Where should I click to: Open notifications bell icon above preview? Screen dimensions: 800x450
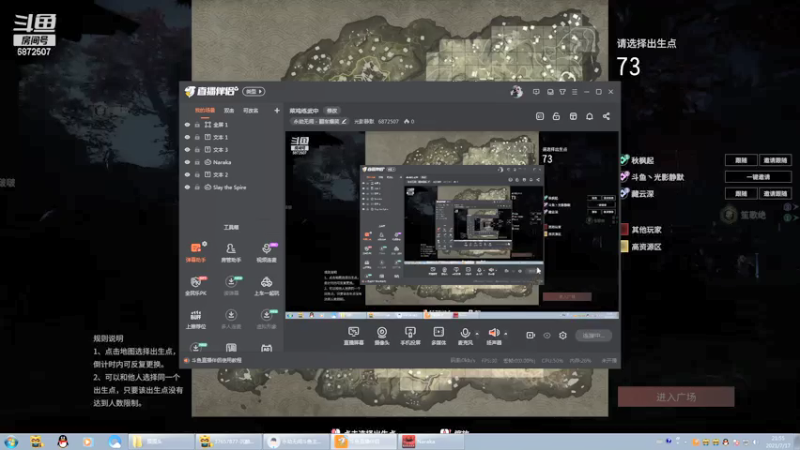589,116
